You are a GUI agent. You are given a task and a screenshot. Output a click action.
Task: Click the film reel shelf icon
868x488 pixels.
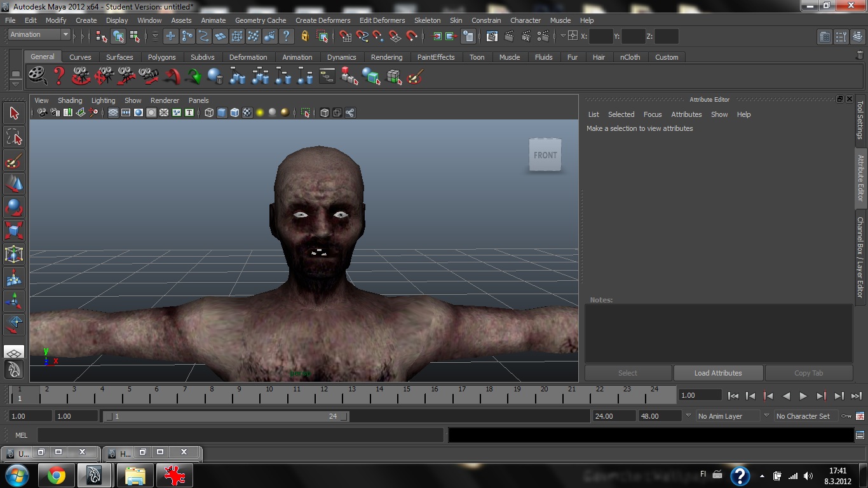click(37, 77)
